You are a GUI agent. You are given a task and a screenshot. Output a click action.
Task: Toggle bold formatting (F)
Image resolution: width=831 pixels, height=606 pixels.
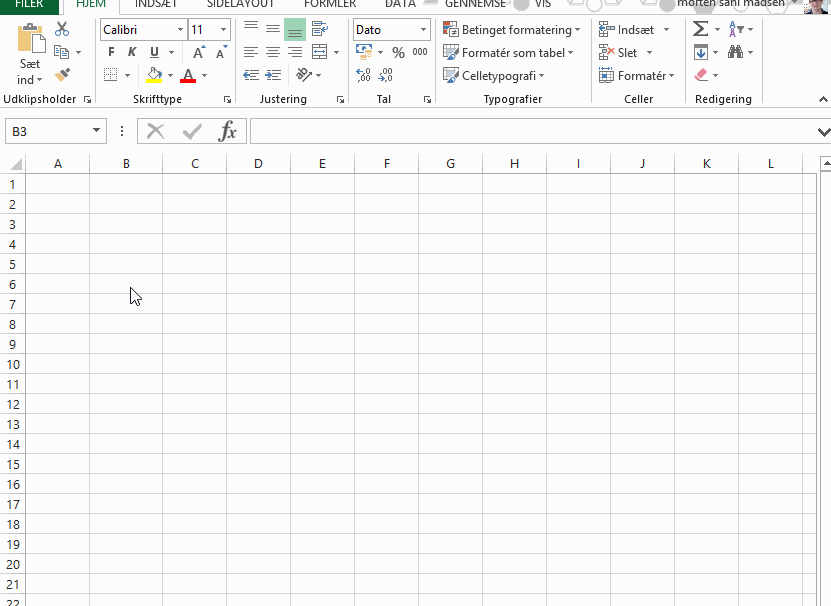pyautogui.click(x=111, y=53)
